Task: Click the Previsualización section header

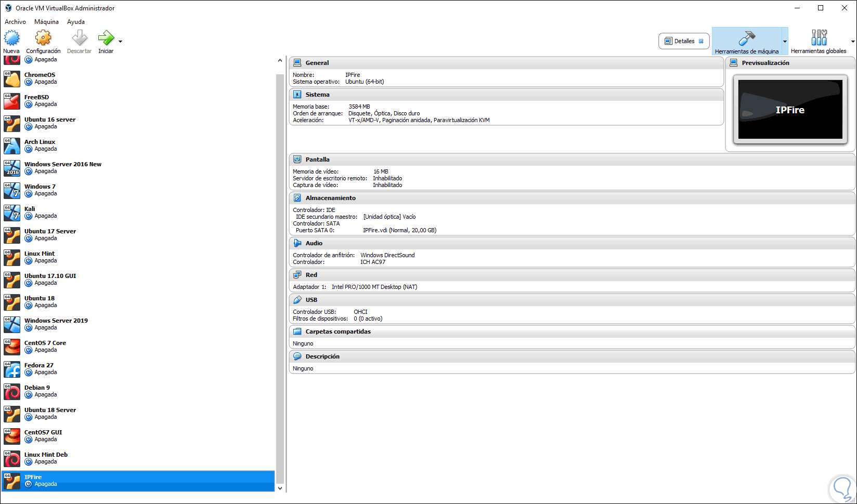Action: click(790, 63)
